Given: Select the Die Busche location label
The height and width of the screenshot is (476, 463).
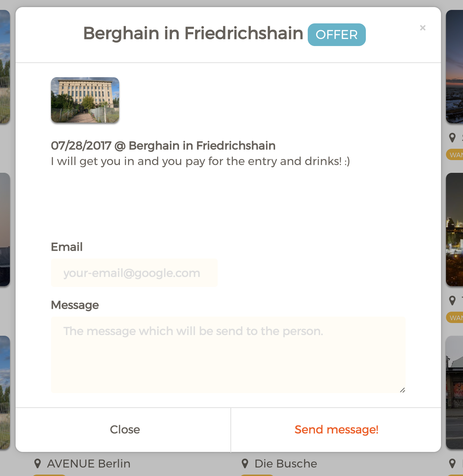Looking at the screenshot, I should click(286, 464).
